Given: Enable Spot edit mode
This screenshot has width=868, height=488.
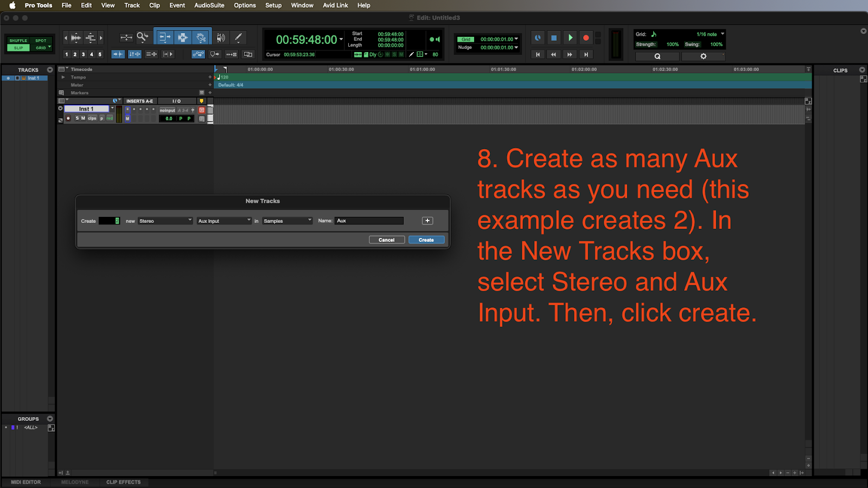Looking at the screenshot, I should (x=41, y=41).
